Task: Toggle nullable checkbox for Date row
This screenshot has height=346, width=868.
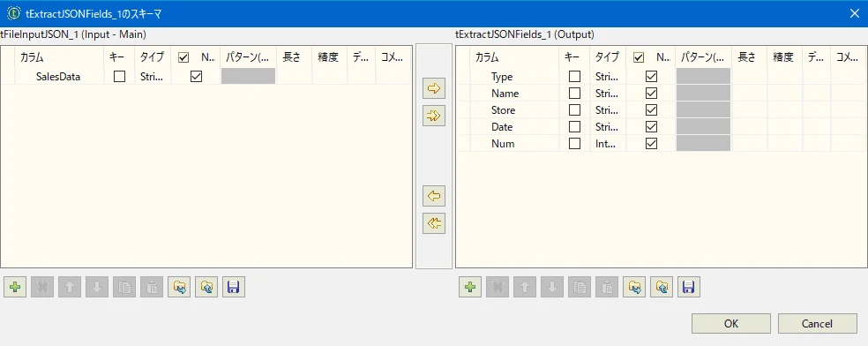Action: (x=652, y=127)
